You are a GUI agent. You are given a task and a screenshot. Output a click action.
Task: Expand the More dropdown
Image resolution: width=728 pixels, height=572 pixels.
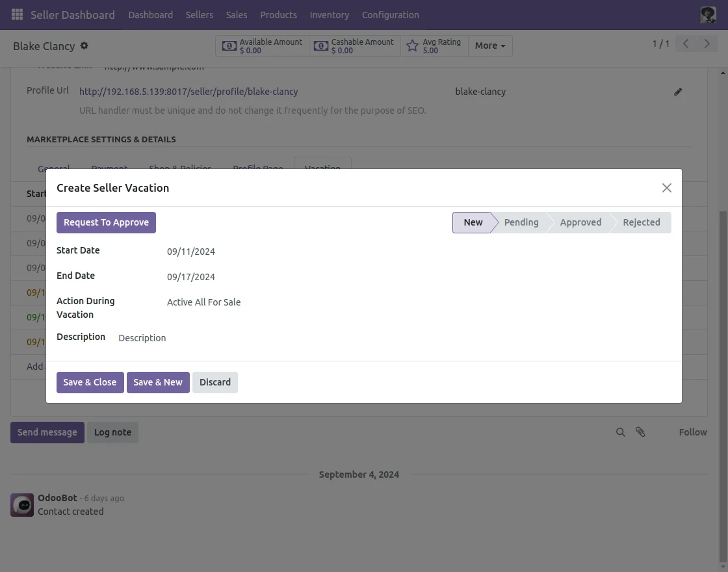click(490, 45)
